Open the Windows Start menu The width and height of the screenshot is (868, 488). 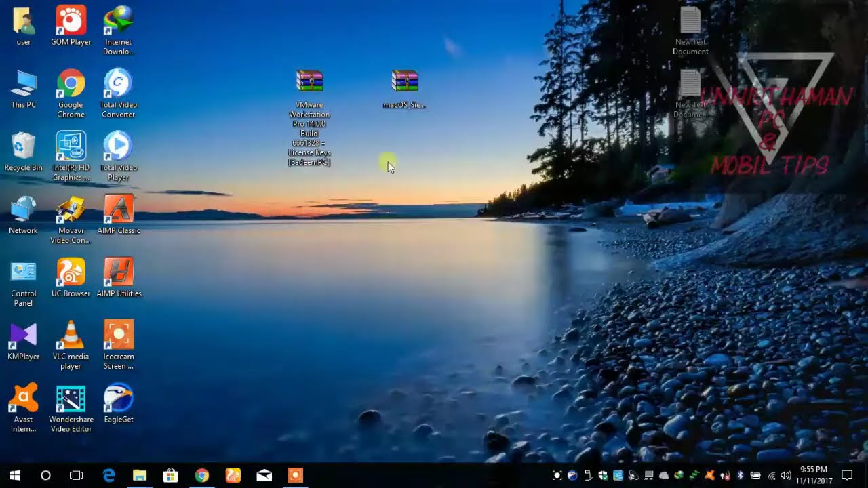pos(15,475)
